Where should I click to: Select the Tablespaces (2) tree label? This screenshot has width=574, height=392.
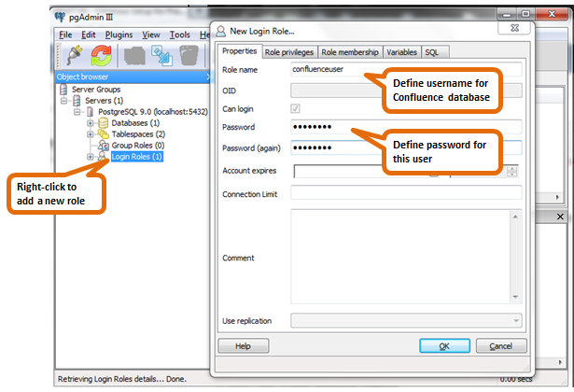138,134
